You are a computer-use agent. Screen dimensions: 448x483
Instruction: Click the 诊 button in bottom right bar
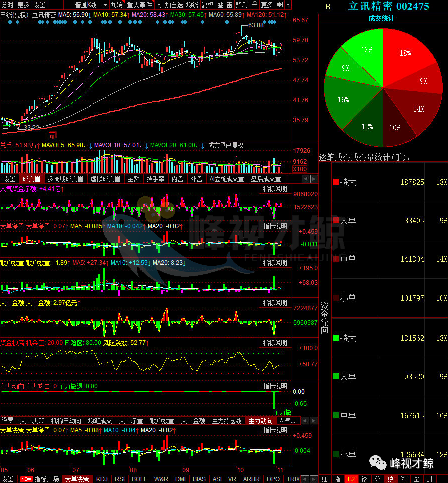click(364, 479)
